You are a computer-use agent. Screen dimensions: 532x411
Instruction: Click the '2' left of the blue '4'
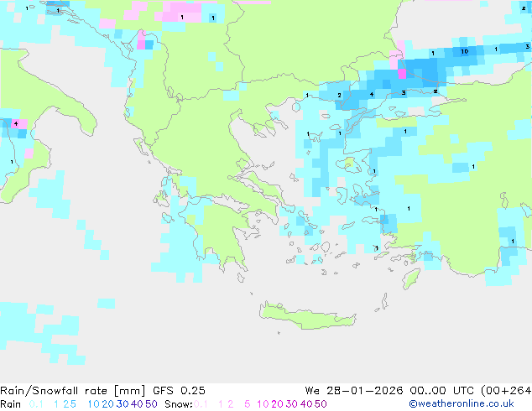click(339, 96)
